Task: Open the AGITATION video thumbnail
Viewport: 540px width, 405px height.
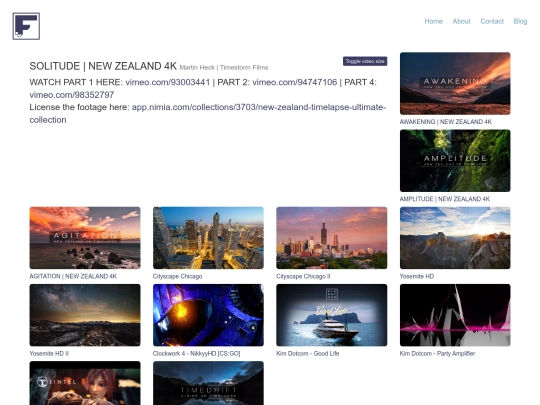Action: (x=85, y=238)
